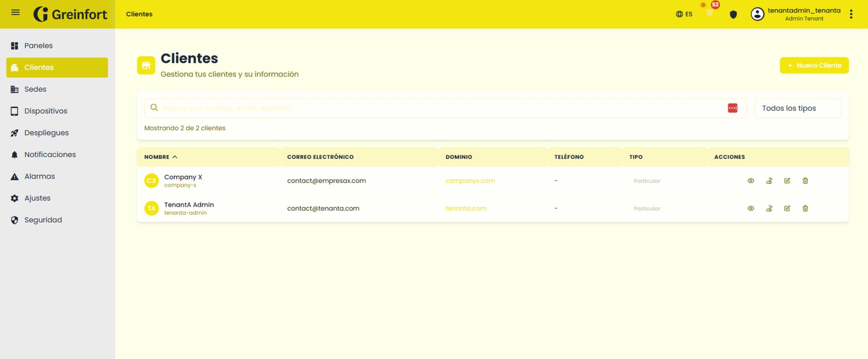Click contact@tenanta.com email
This screenshot has width=868, height=359.
(x=323, y=208)
